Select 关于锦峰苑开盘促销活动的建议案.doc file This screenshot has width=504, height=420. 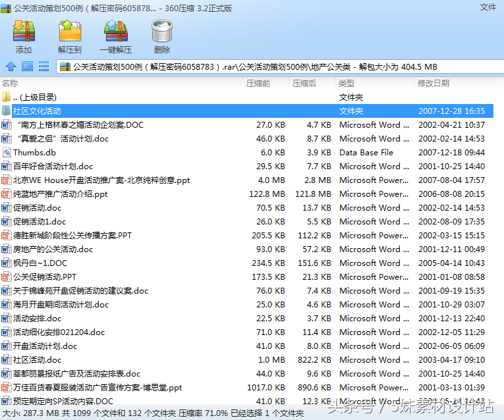[x=247, y=290]
